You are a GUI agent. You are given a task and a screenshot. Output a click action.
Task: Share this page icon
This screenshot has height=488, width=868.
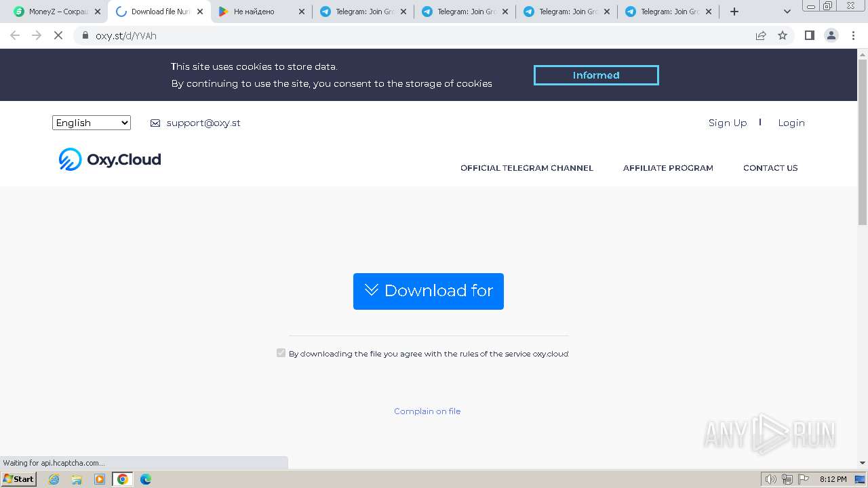pyautogui.click(x=761, y=35)
